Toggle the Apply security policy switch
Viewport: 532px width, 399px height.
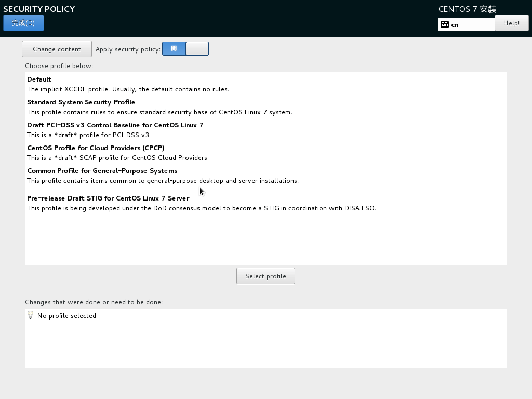185,49
